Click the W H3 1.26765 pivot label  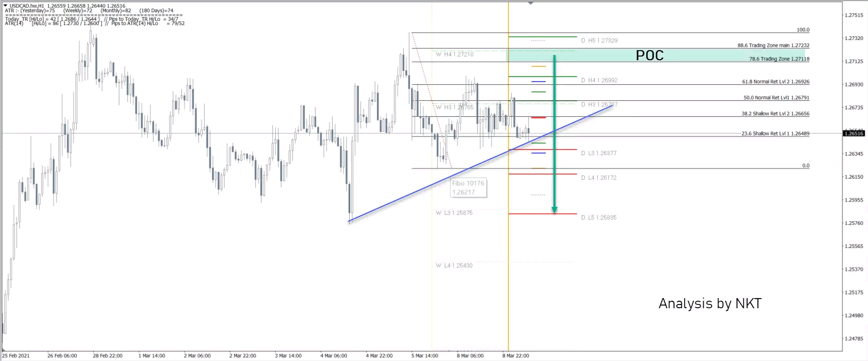tap(454, 107)
